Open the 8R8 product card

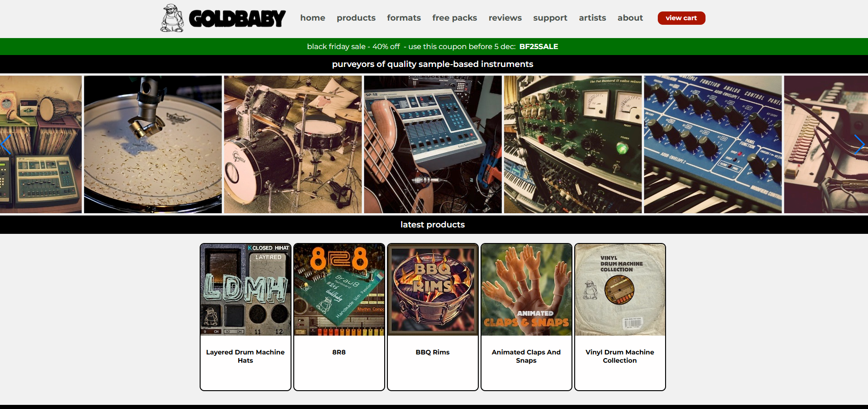pyautogui.click(x=339, y=317)
